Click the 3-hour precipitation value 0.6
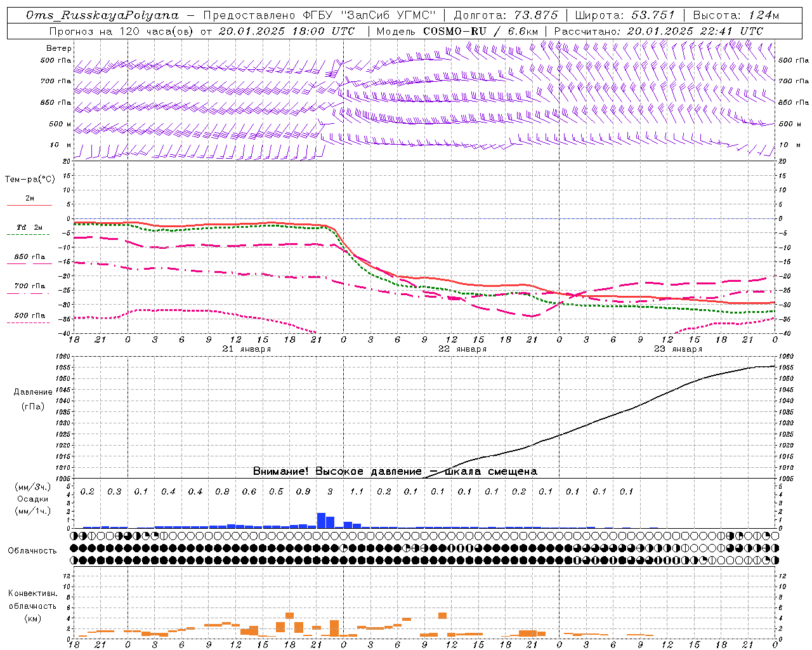Viewport: 812px width, 650px height. [249, 491]
